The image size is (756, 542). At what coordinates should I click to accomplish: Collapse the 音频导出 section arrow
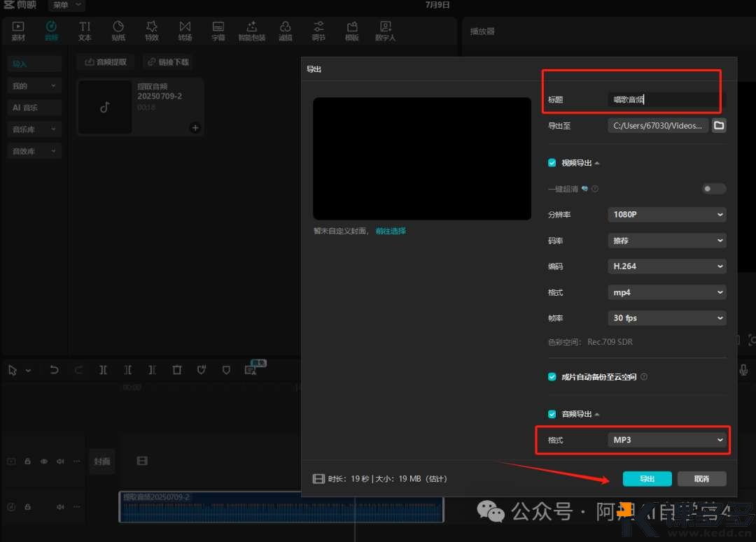(597, 414)
